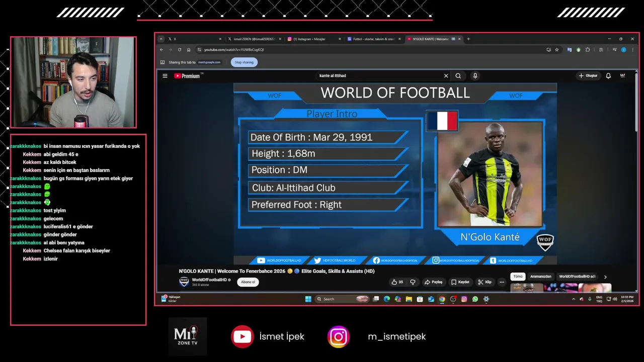Show hidden system tray icons
The width and height of the screenshot is (644, 362).
click(573, 299)
